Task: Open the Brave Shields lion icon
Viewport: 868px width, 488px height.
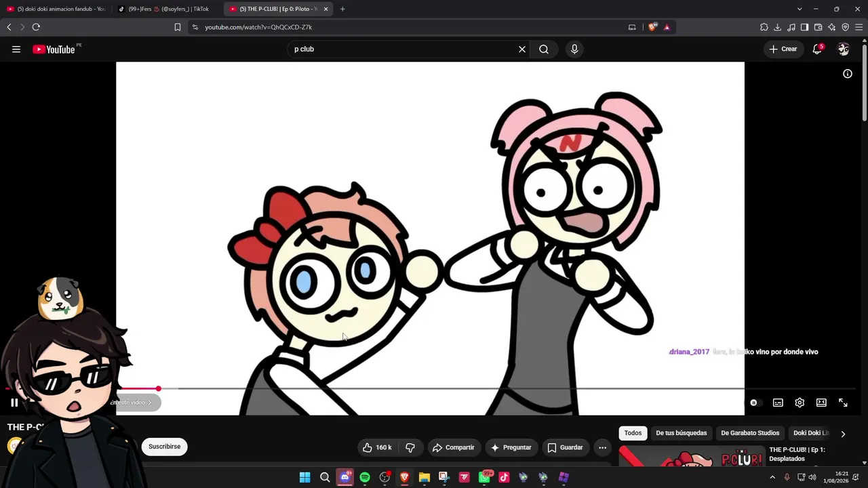Action: coord(652,27)
